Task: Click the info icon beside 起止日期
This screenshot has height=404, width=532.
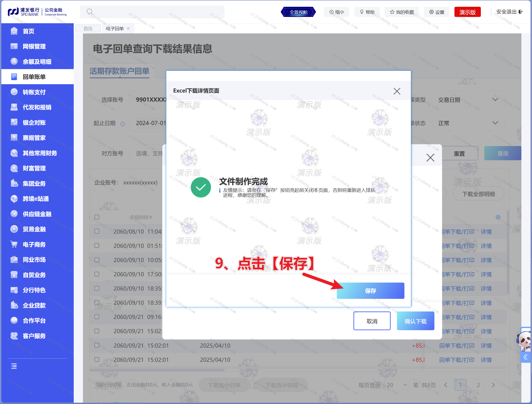Action: click(123, 124)
